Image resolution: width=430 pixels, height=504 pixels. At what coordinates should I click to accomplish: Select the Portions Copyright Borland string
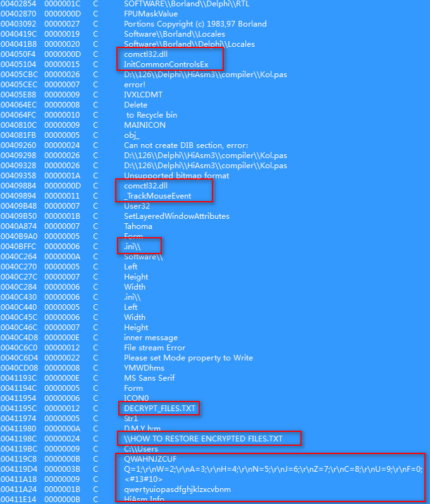pos(195,24)
